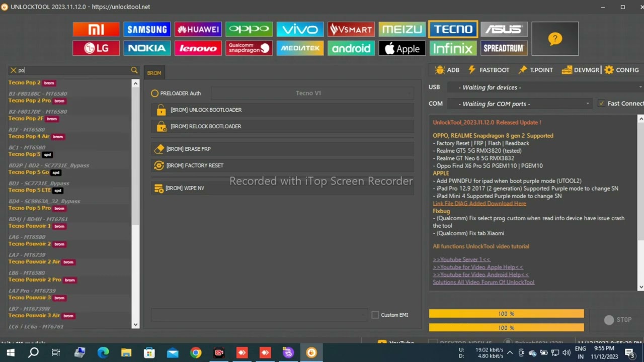Screen dimensions: 644x362
Task: Select the Samsung brand logo
Action: (x=147, y=29)
